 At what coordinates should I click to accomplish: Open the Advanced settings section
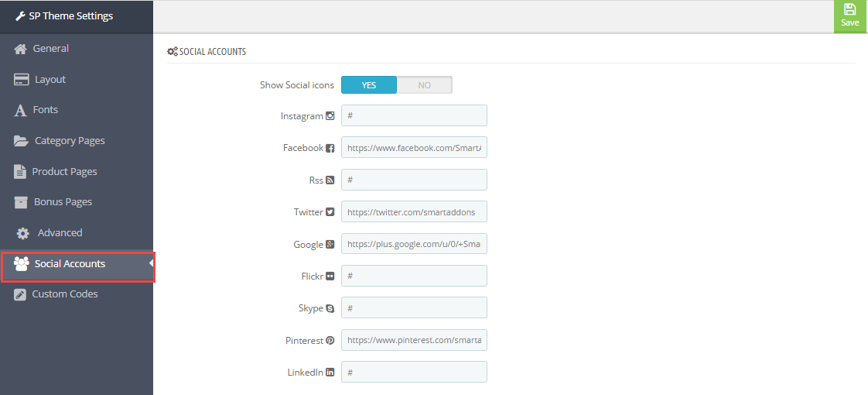[77, 233]
